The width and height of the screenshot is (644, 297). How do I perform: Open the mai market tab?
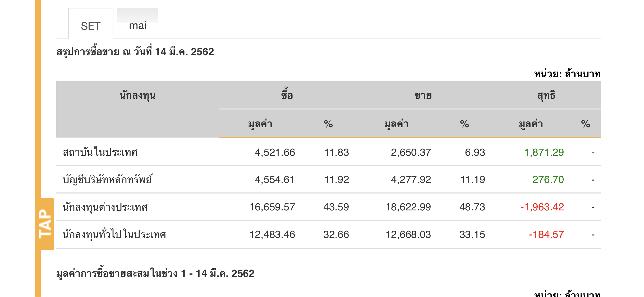[137, 25]
